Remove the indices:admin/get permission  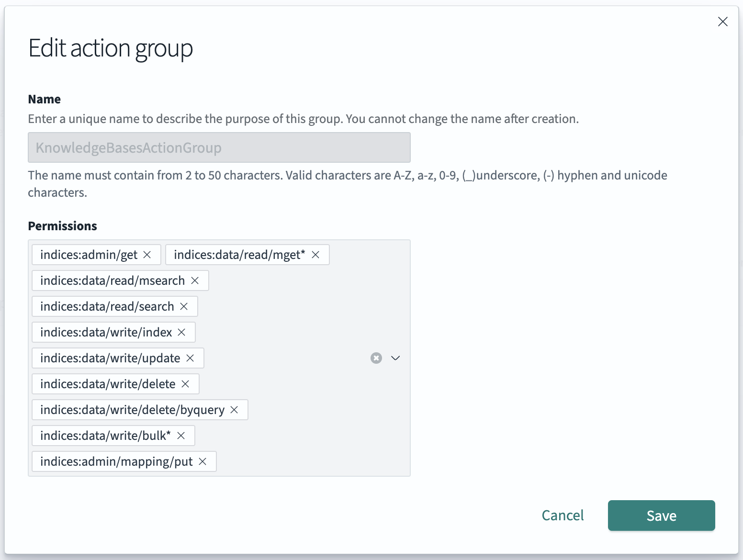(147, 255)
